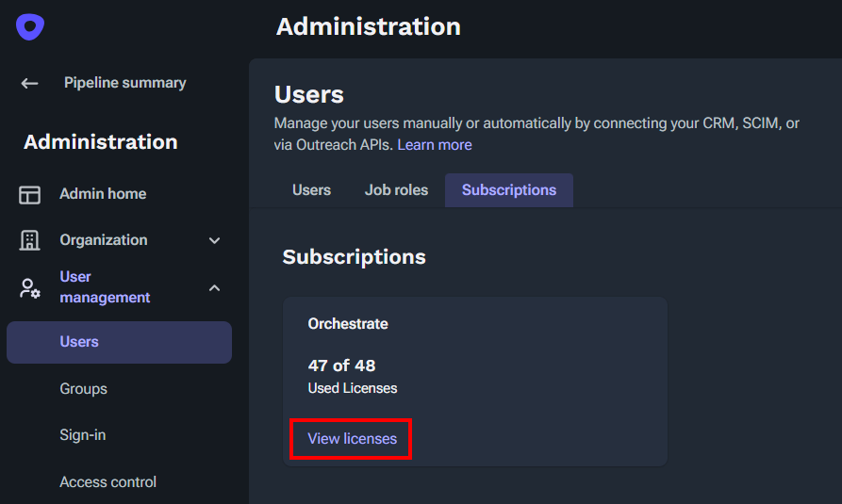Click the User management person-gear icon
842x504 pixels.
[x=30, y=288]
